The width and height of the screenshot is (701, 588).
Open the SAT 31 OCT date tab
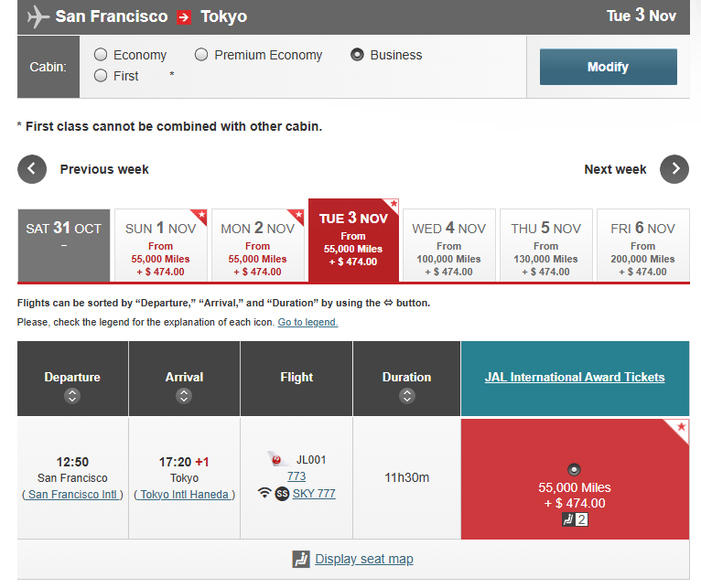(64, 245)
